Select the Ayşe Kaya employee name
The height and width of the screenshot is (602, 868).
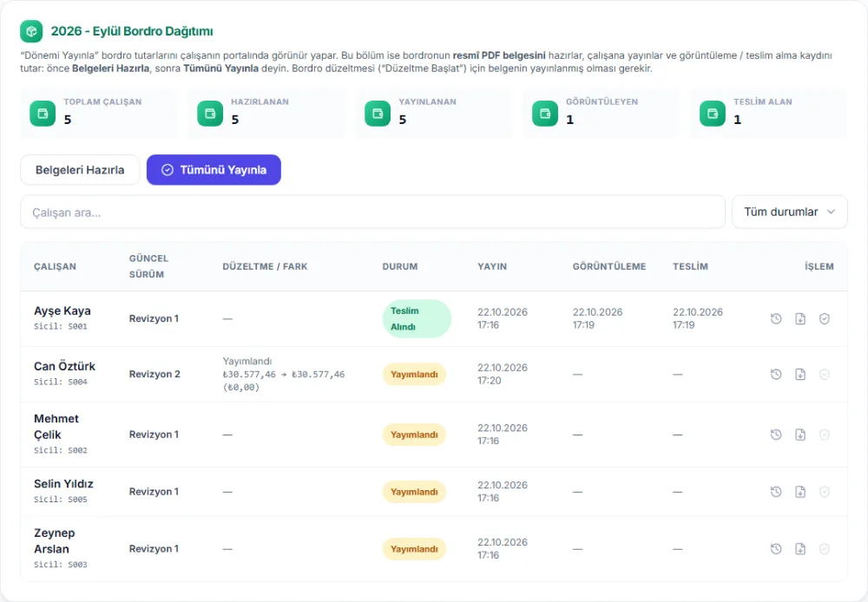62,311
